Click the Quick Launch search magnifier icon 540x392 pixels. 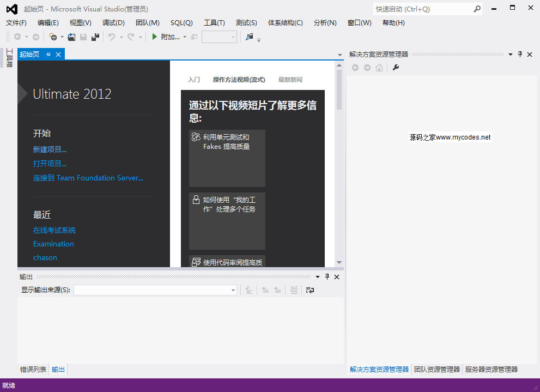tap(477, 9)
